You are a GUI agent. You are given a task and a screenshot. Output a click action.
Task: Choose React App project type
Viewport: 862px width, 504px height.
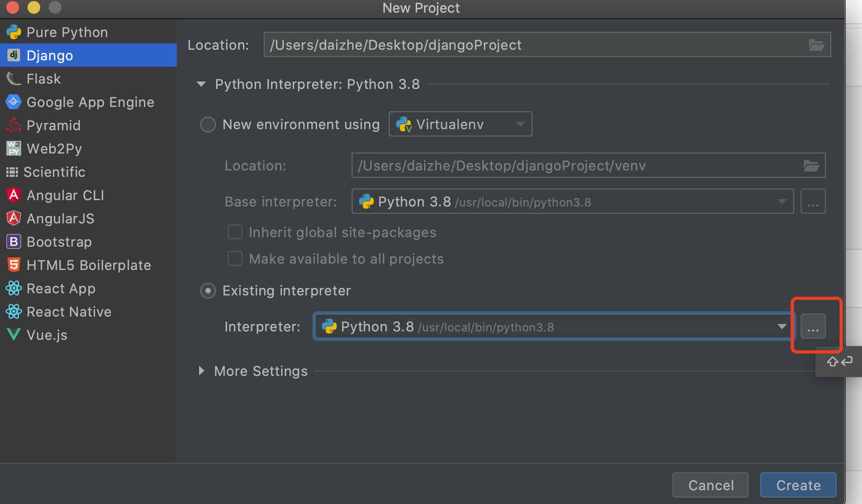[88, 289]
